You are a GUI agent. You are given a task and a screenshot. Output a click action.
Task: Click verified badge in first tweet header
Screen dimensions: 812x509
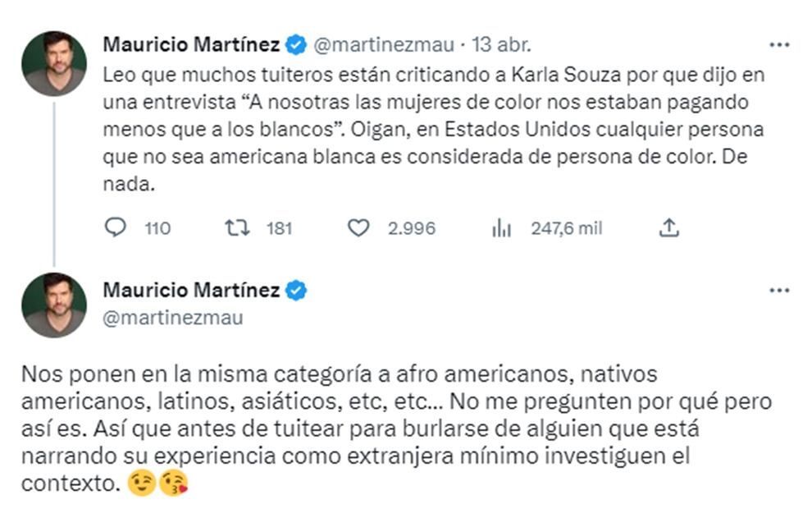(295, 44)
